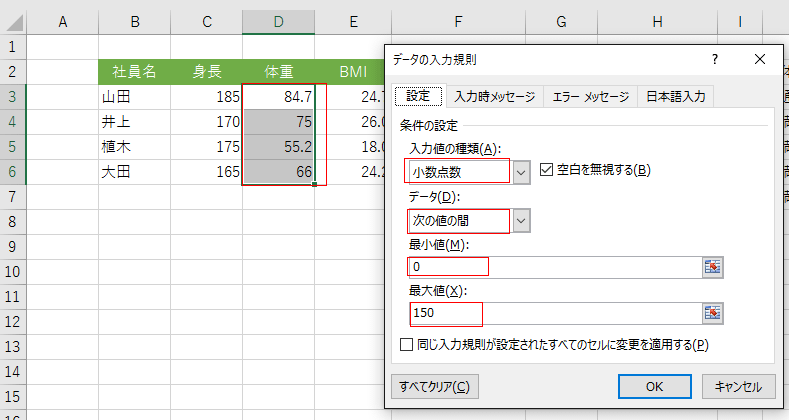Screen dimensions: 789x420
Task: Select the 設定 tab
Action: (417, 97)
